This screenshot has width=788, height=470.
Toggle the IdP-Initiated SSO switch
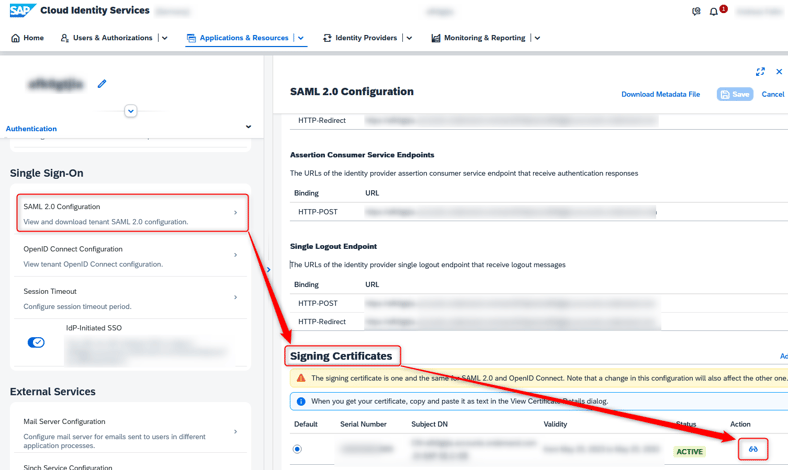tap(36, 342)
